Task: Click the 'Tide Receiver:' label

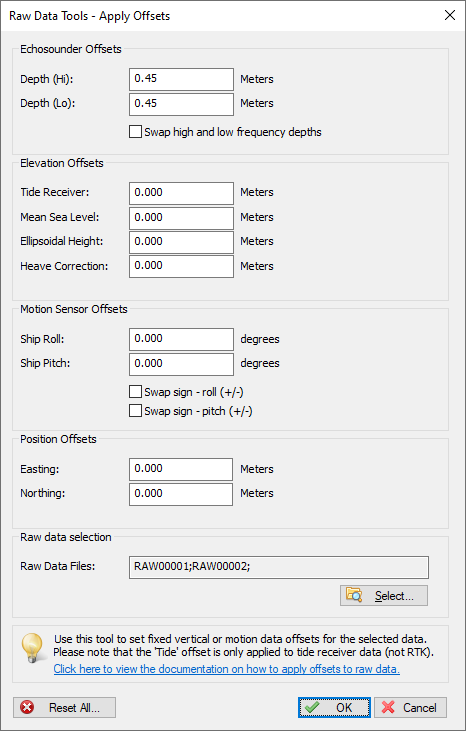Action: [55, 192]
